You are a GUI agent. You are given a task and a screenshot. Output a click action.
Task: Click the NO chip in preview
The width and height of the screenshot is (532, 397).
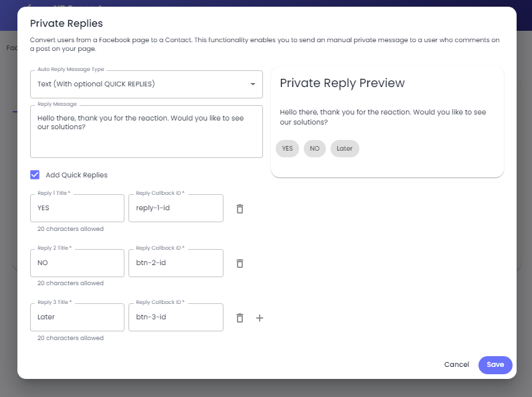pyautogui.click(x=315, y=149)
